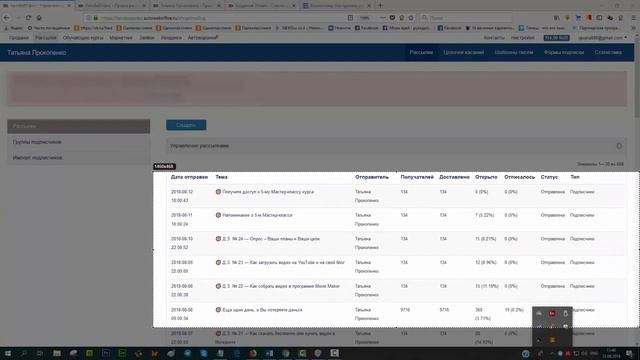Open the Автоворонки menu
640x360 pixels.
[x=203, y=38]
